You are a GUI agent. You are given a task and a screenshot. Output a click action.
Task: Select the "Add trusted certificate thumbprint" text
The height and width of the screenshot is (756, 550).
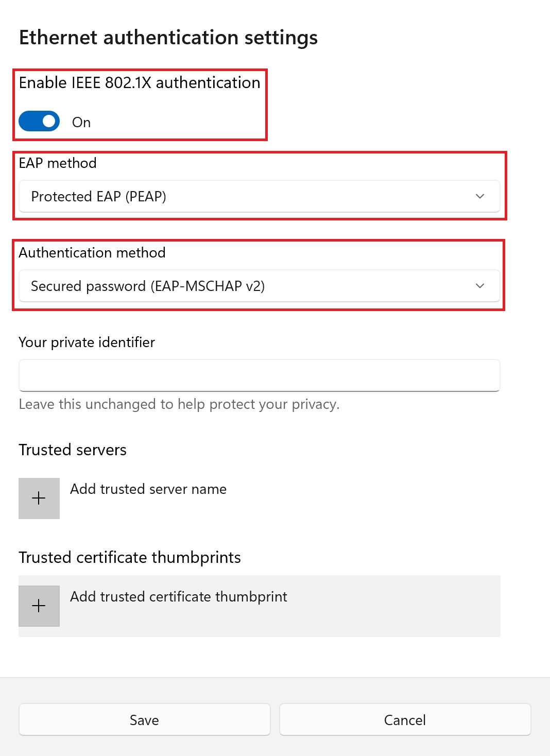click(179, 597)
